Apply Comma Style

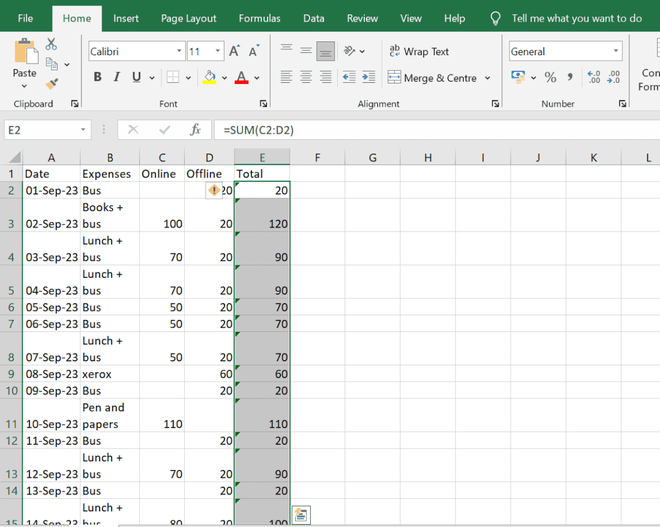pos(570,77)
